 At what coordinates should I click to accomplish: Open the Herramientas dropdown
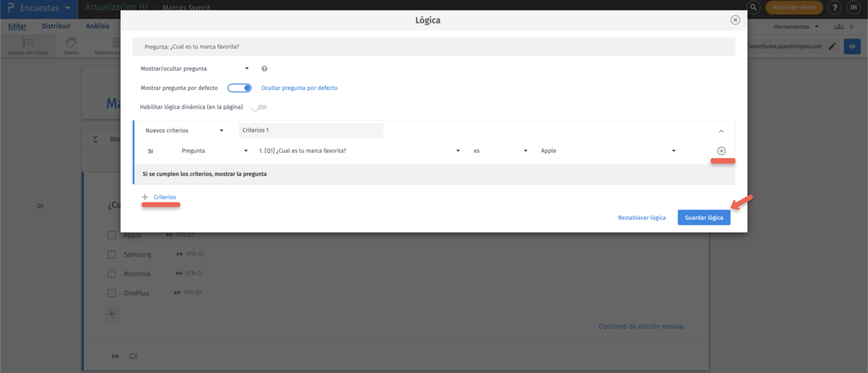796,27
